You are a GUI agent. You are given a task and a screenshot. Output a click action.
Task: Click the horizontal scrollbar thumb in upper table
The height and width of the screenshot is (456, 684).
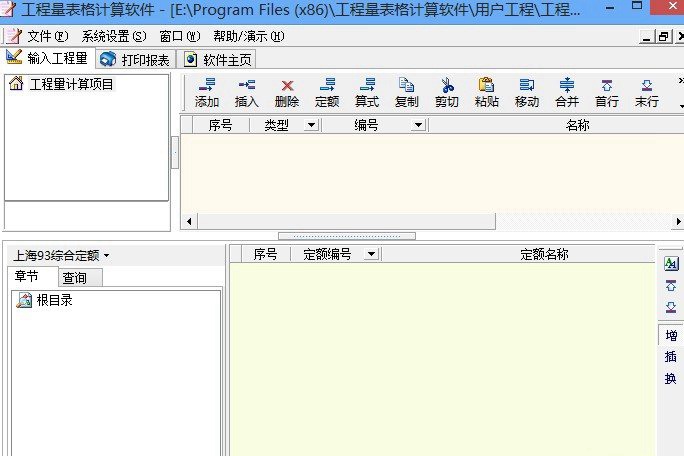(x=347, y=221)
